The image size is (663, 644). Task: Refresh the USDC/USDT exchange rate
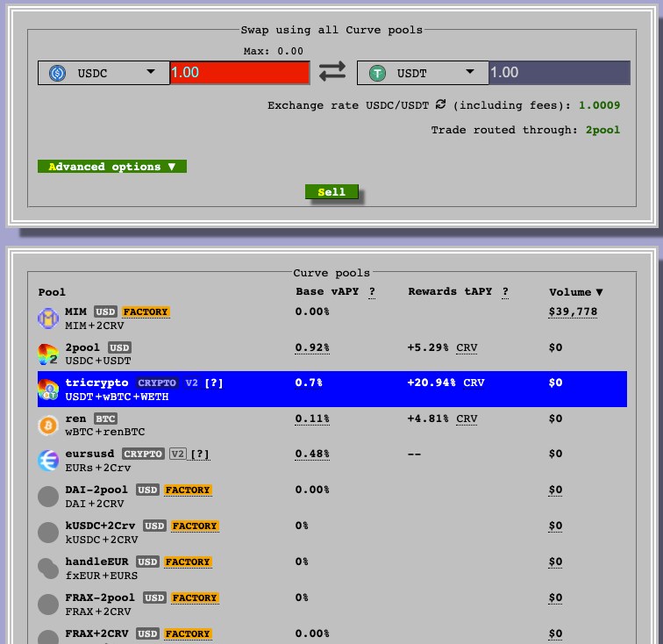[440, 104]
